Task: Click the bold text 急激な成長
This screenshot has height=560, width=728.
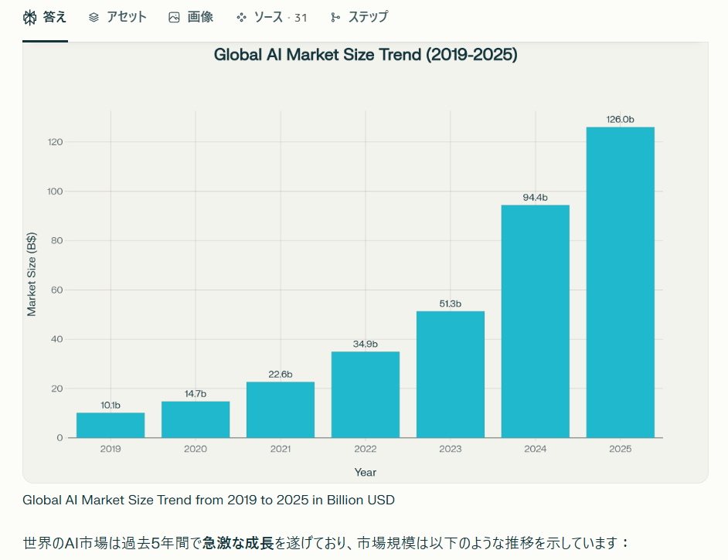Action: (x=238, y=543)
